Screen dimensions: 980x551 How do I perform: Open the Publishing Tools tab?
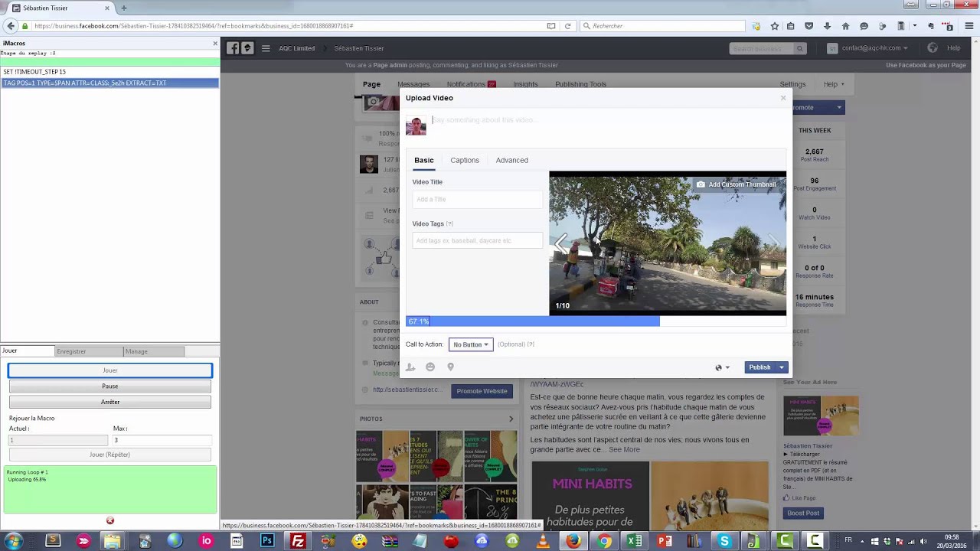click(x=580, y=84)
